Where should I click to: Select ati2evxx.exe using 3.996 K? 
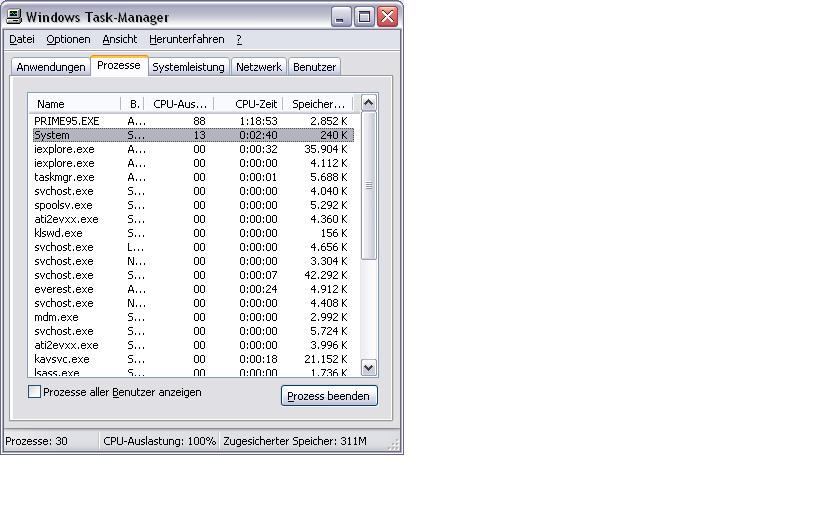(x=193, y=345)
